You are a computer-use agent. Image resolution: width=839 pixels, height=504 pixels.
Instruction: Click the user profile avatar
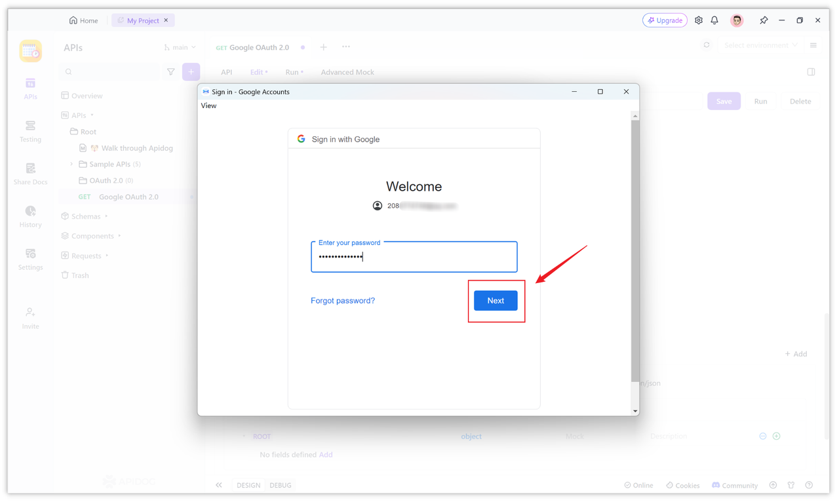(737, 20)
